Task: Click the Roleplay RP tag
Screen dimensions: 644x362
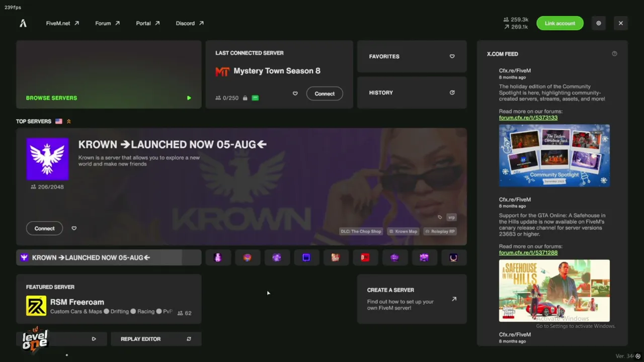Action: tap(440, 231)
